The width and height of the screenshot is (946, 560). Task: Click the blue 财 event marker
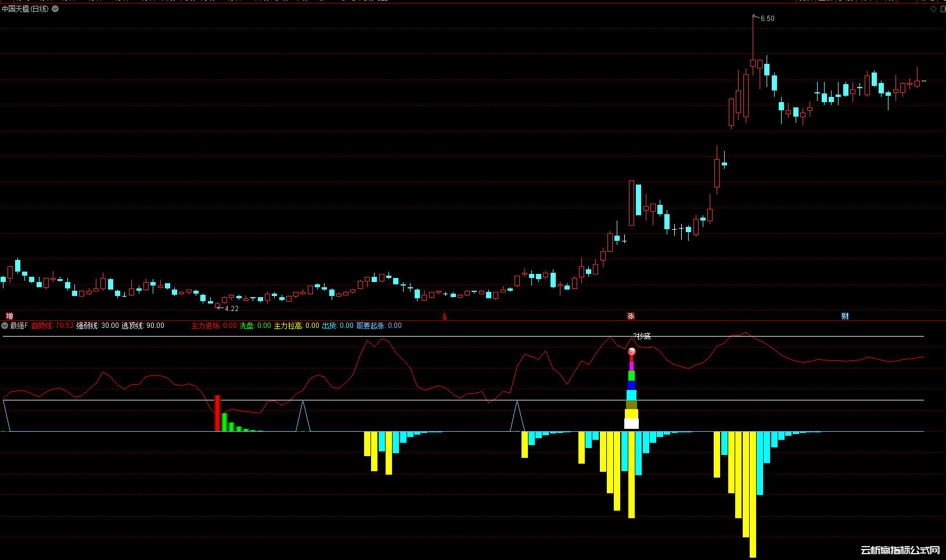(845, 316)
